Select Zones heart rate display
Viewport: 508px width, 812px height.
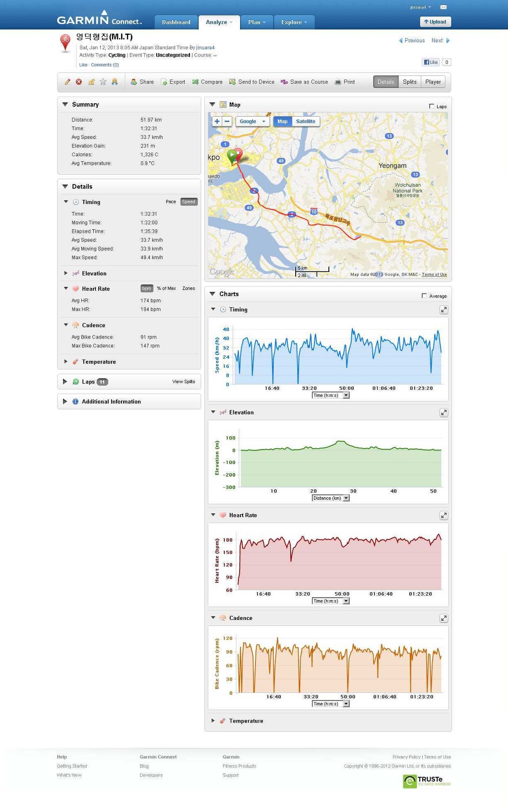[x=189, y=288]
